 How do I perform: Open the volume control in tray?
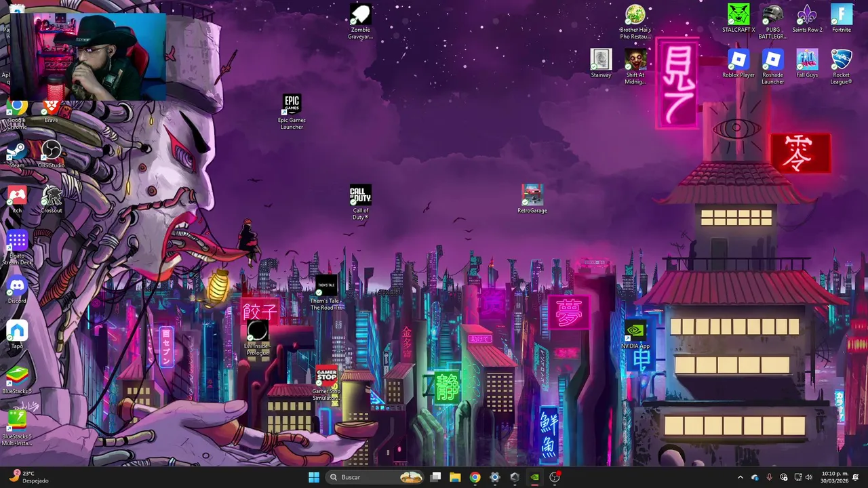[x=808, y=477]
